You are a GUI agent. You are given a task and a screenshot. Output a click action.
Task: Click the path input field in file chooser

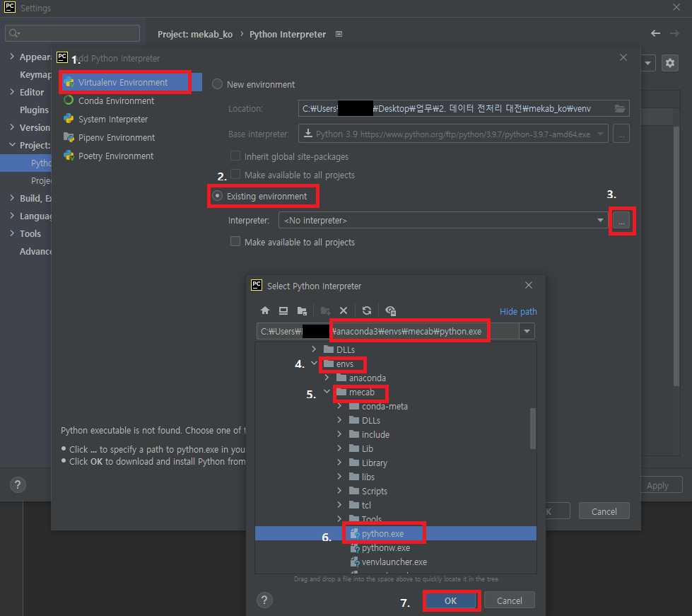tap(387, 331)
